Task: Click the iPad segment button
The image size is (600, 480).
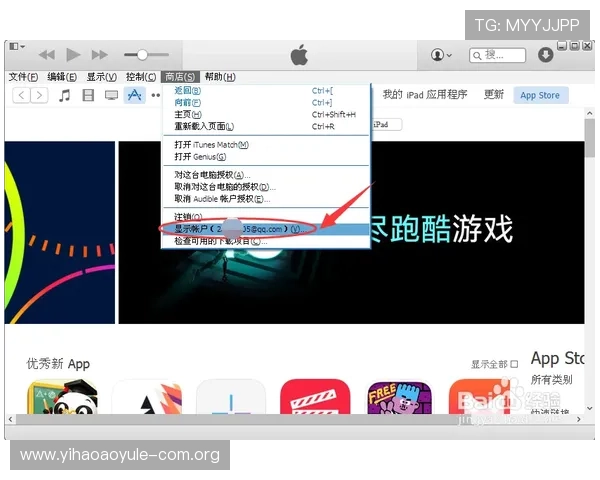Action: (386, 124)
